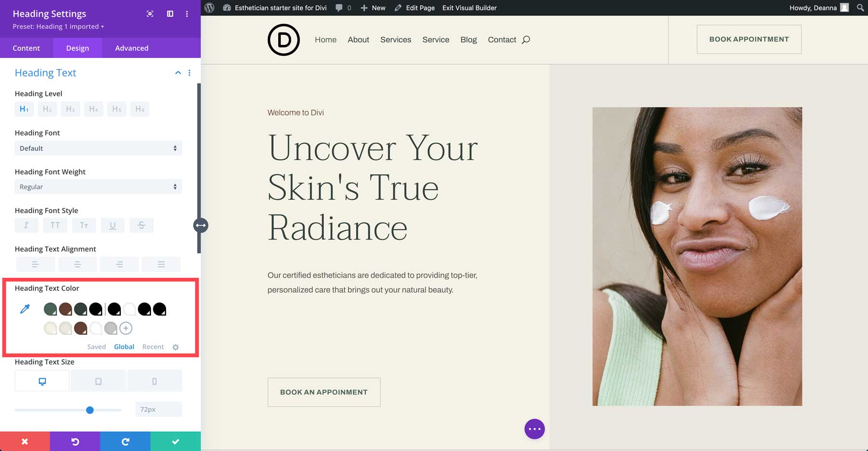
Task: Click Exit Visual Builder in the admin bar
Action: (x=469, y=8)
